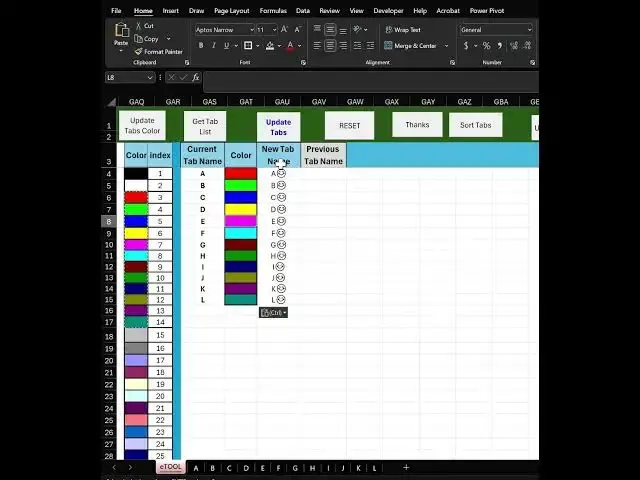
Task: Apply the Fill Color bucket
Action: [x=270, y=46]
